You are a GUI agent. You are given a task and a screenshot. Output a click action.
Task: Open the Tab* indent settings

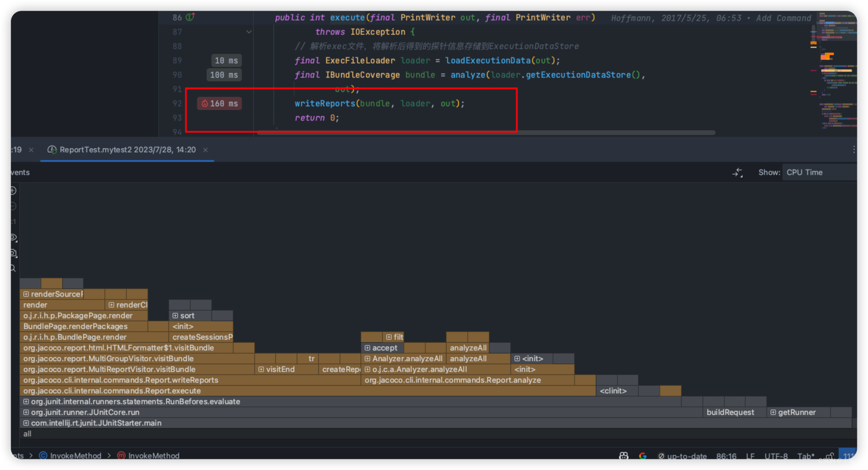pos(806,456)
